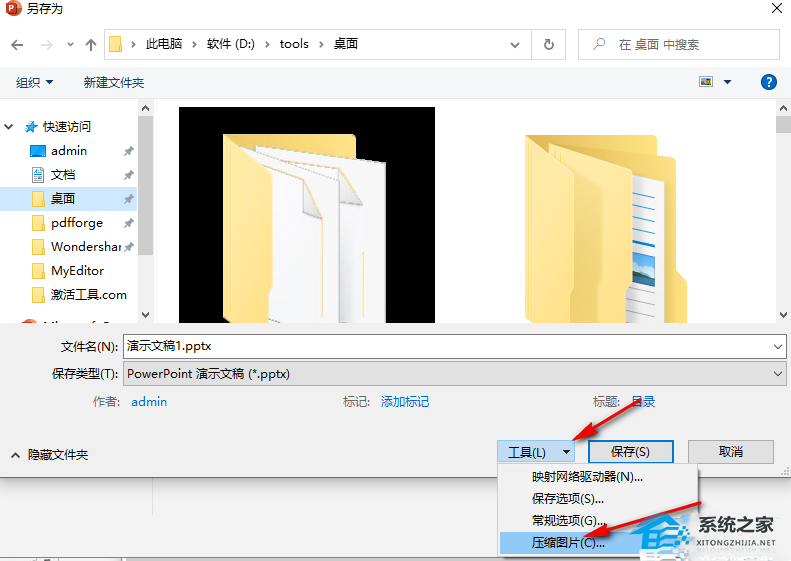Select 软件 (D:) in the breadcrumb

click(x=231, y=44)
